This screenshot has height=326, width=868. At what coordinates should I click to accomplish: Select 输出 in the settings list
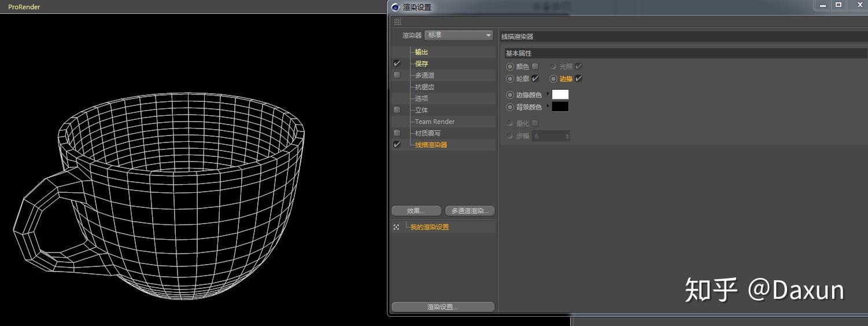tap(422, 52)
